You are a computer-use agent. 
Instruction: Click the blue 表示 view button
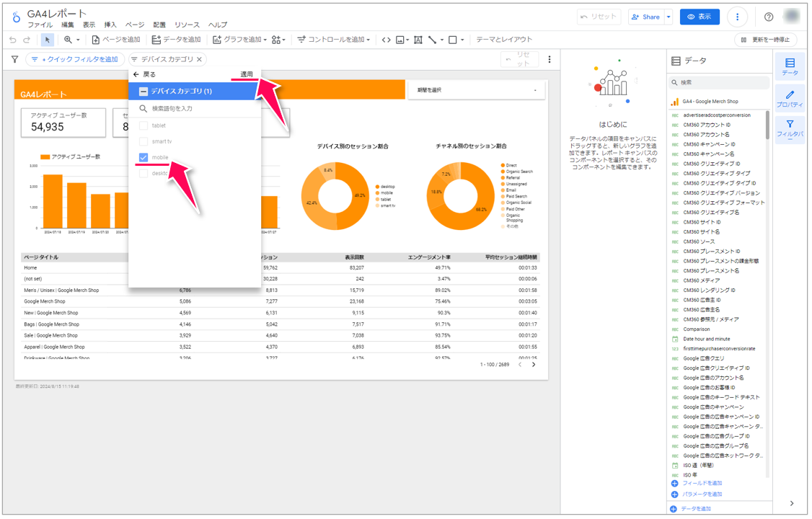[700, 17]
